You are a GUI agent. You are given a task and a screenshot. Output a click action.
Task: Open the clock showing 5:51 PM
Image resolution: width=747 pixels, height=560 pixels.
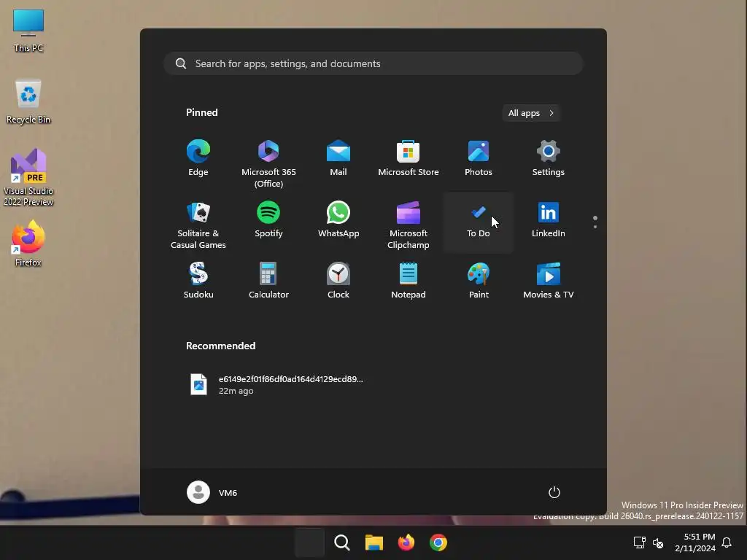coord(695,542)
